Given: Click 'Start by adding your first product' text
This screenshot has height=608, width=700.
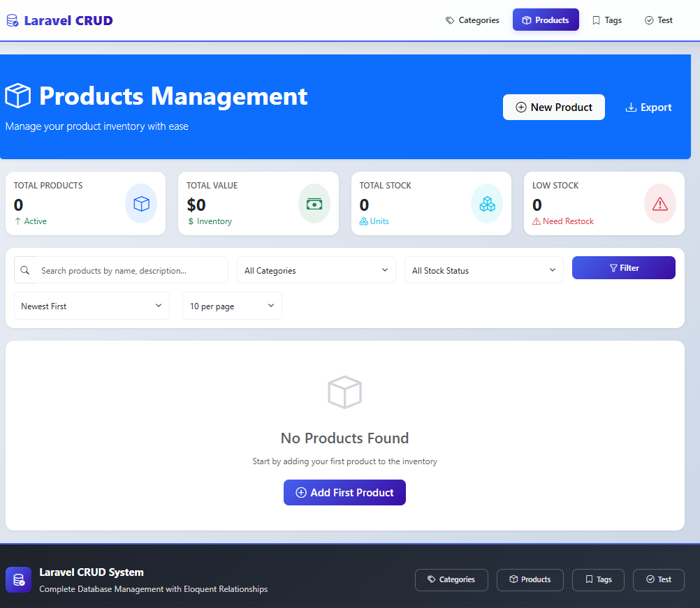Looking at the screenshot, I should coord(344,461).
